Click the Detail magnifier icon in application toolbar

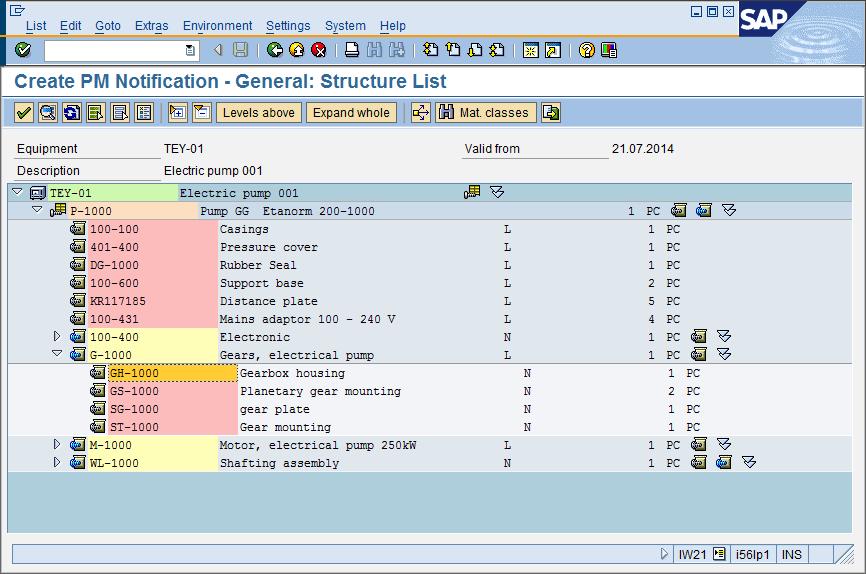48,113
